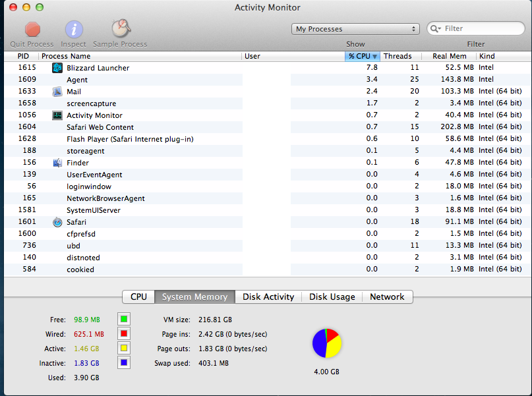Screen dimensions: 532x396
Task: Click PID 1615 cell
Action: [27, 67]
